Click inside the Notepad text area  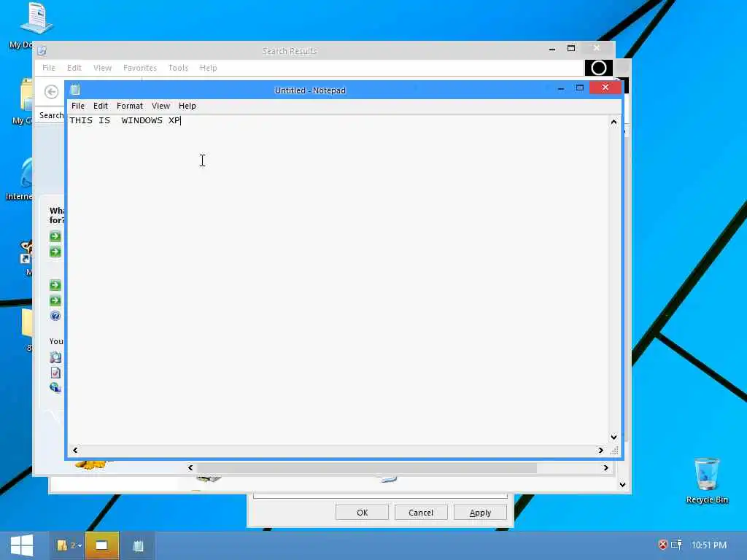click(338, 279)
